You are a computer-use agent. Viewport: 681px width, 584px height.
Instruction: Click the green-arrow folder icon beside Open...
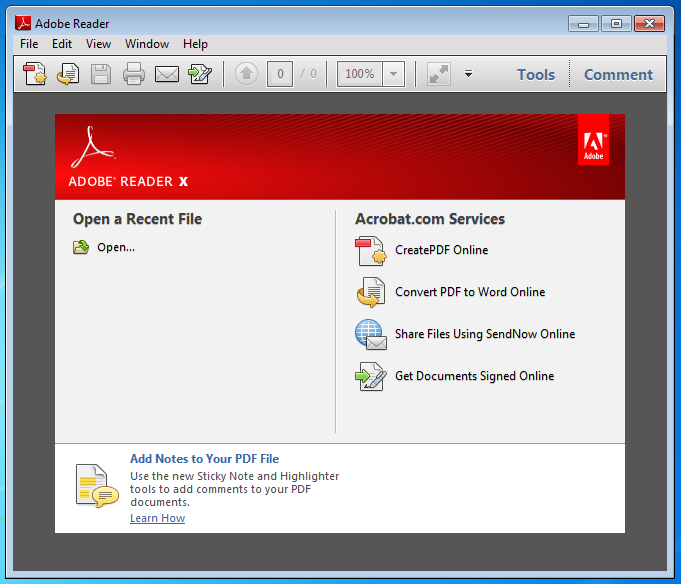tap(81, 247)
